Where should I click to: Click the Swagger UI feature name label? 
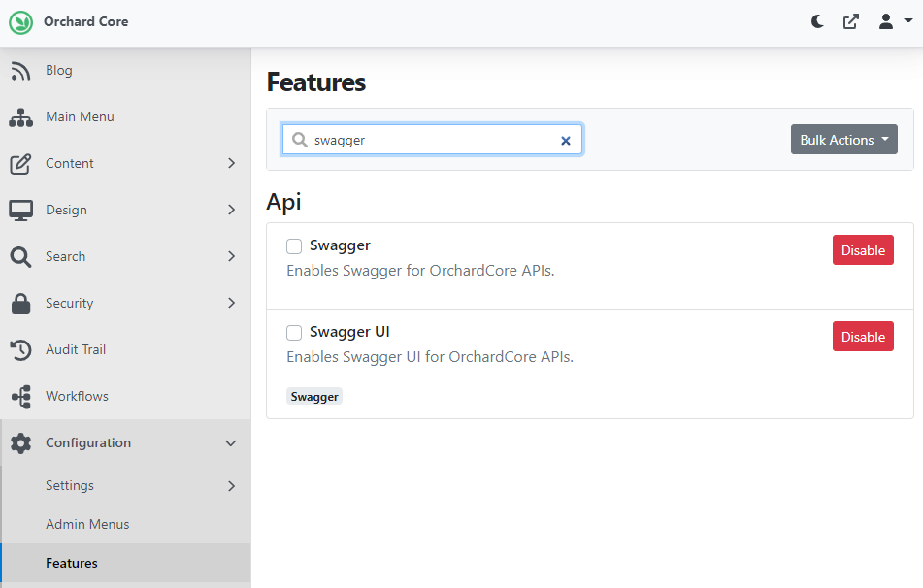click(x=349, y=332)
